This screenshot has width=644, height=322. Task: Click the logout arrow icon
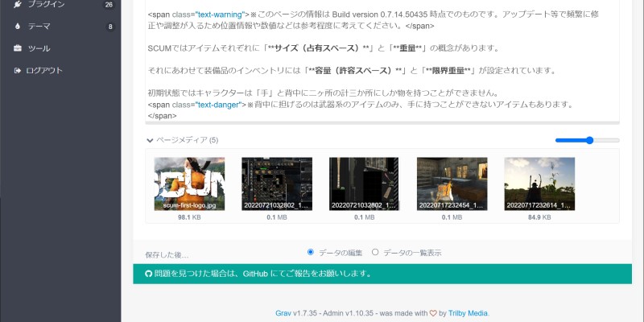pyautogui.click(x=17, y=70)
